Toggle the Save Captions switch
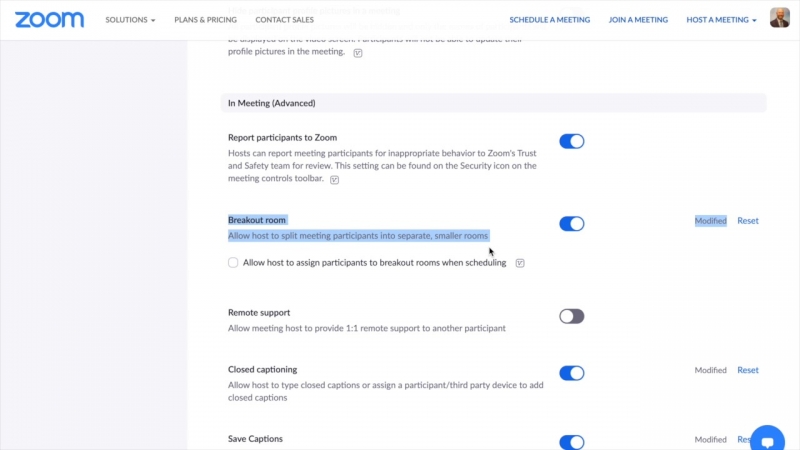This screenshot has height=450, width=800. (571, 442)
